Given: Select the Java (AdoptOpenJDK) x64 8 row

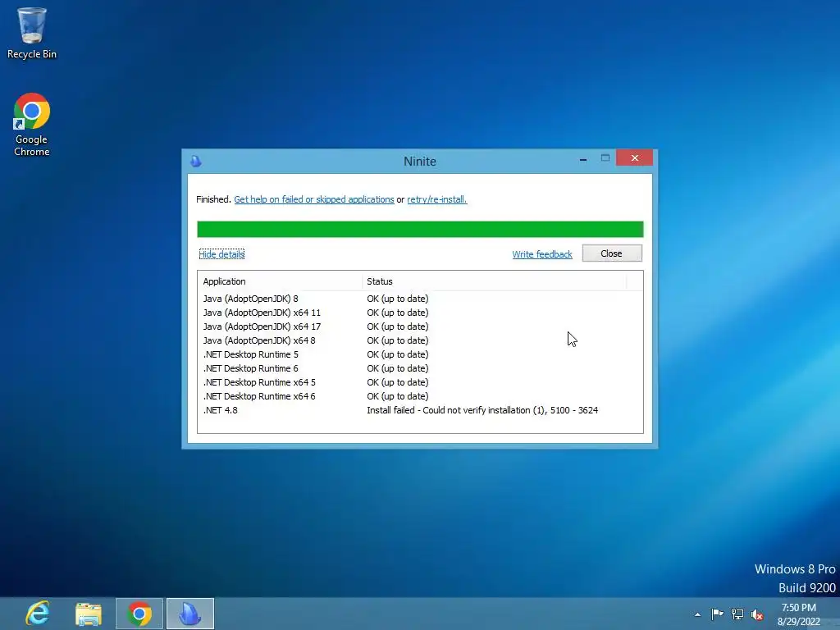Looking at the screenshot, I should click(420, 340).
